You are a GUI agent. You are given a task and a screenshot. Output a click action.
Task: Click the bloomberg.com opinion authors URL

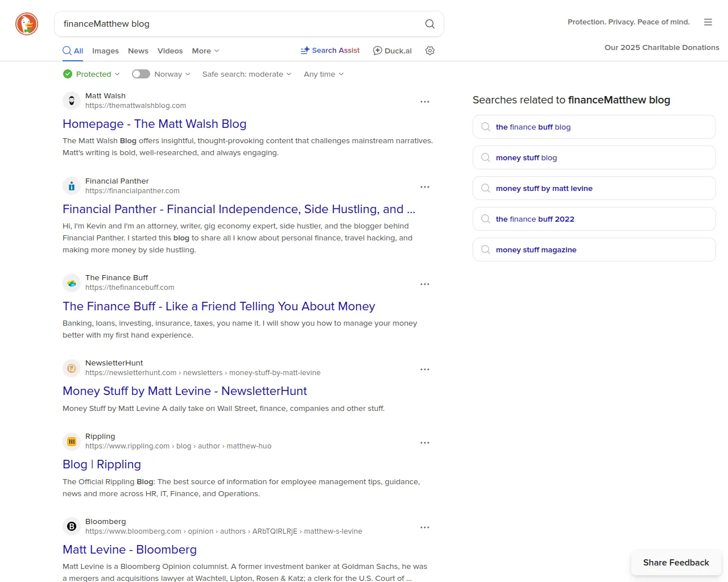tap(224, 531)
